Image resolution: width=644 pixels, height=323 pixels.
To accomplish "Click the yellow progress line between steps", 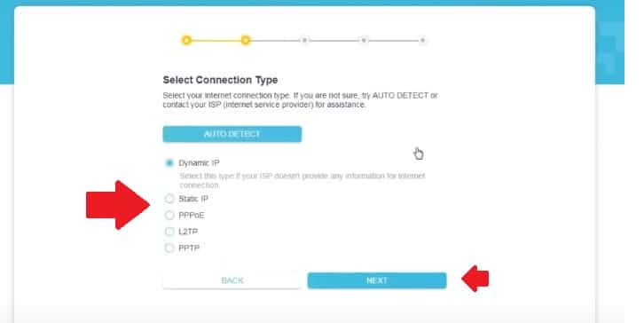I will [x=216, y=41].
